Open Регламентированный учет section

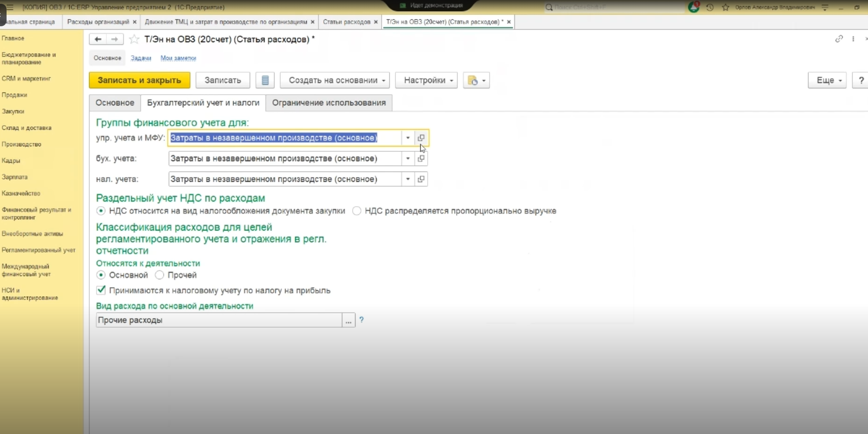38,250
